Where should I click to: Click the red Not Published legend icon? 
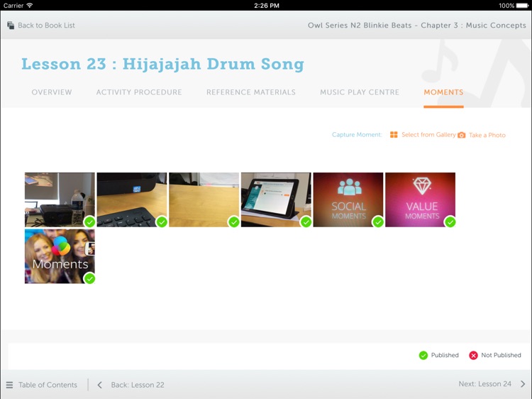[473, 355]
